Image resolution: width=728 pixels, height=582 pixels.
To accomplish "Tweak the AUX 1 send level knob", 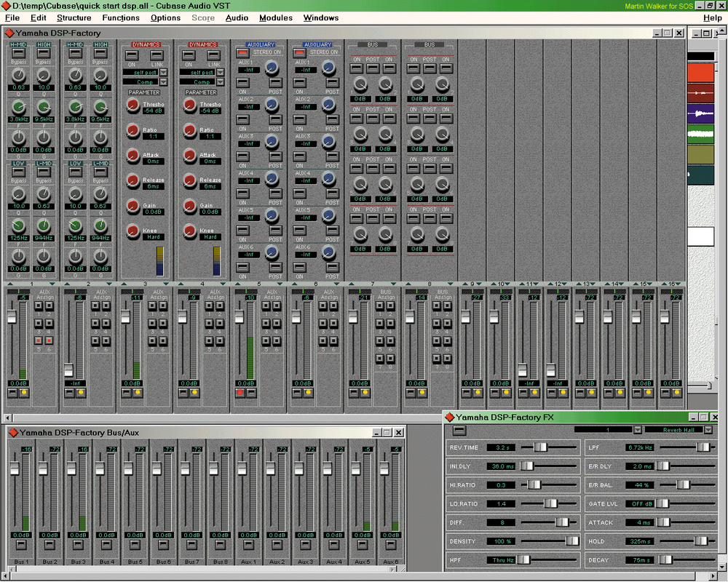I will (271, 68).
